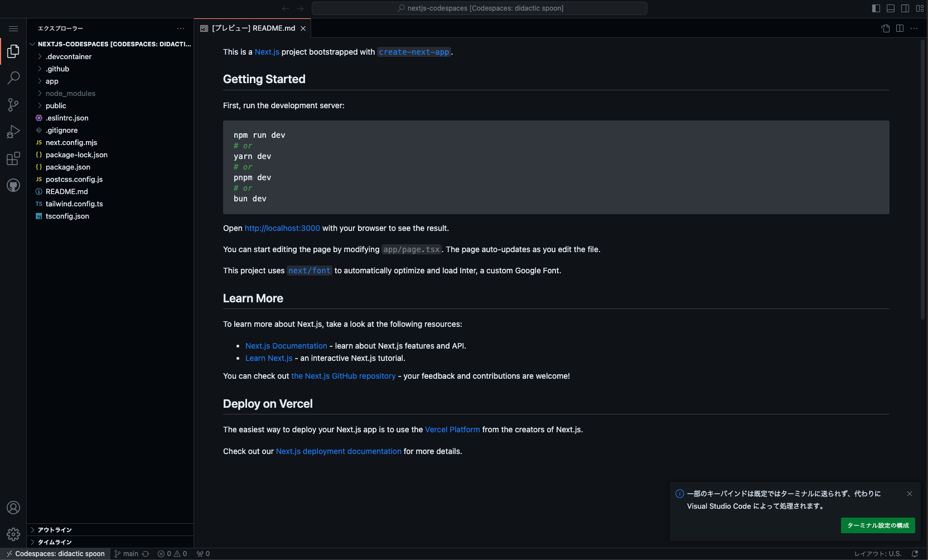Click the terminal settings configure button
The width and height of the screenshot is (928, 560).
coord(878,525)
